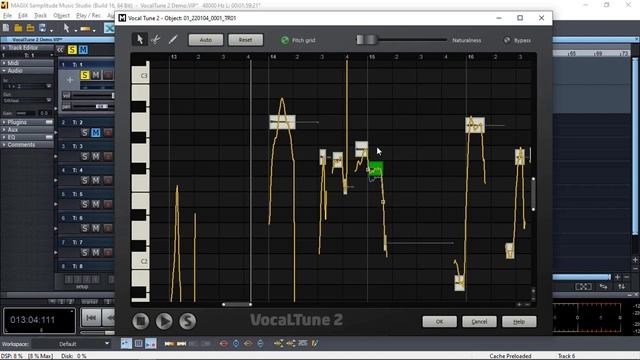Click the VocalTune vertical scrollbar handle
The image size is (640, 360).
click(533, 194)
